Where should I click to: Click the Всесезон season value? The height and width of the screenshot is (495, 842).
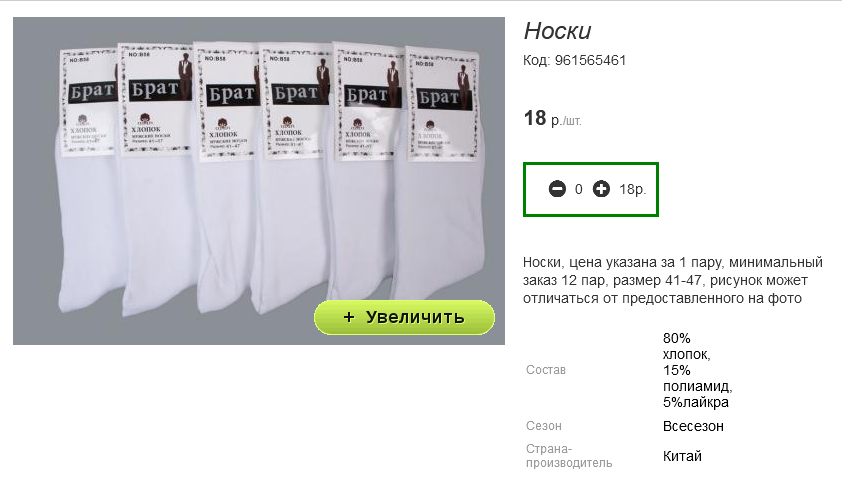click(693, 426)
